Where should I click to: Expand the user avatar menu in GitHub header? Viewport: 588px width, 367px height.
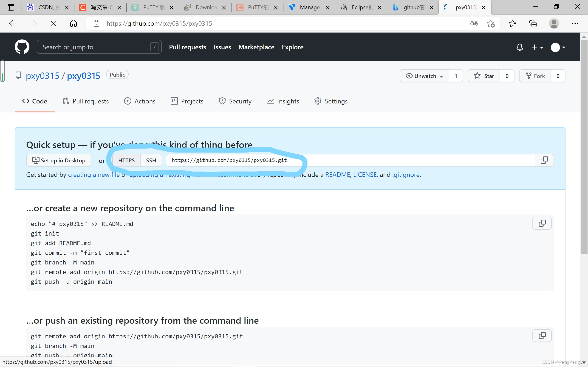[558, 47]
